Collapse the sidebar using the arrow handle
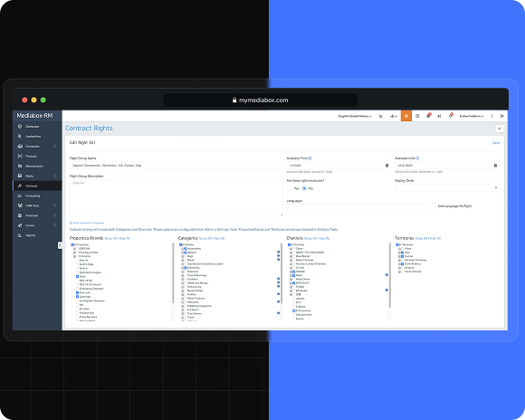The height and width of the screenshot is (420, 525). tap(60, 245)
